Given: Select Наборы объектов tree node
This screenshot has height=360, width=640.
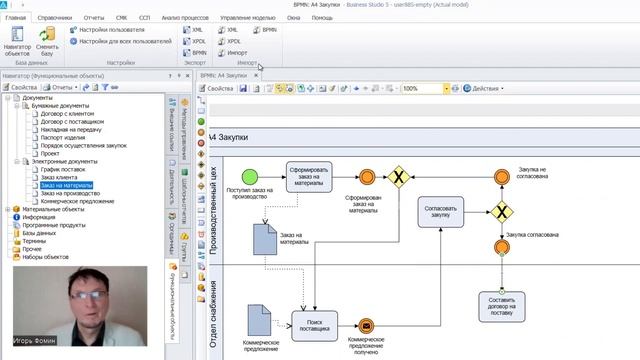Looking at the screenshot, I should tap(45, 257).
